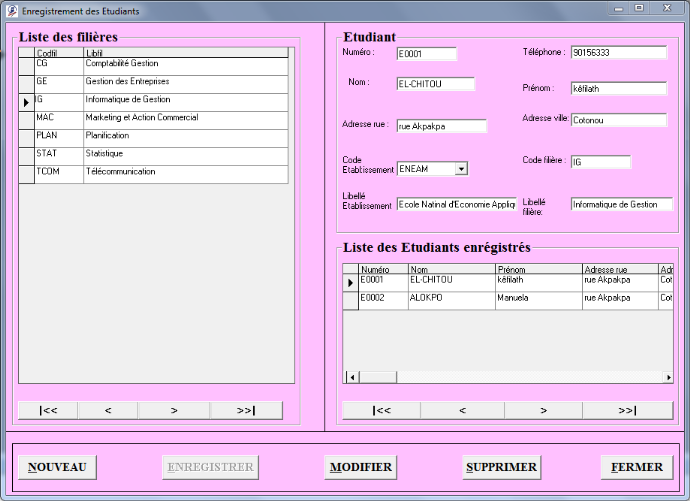
Task: Click row selector of the STAT row
Action: [x=26, y=157]
